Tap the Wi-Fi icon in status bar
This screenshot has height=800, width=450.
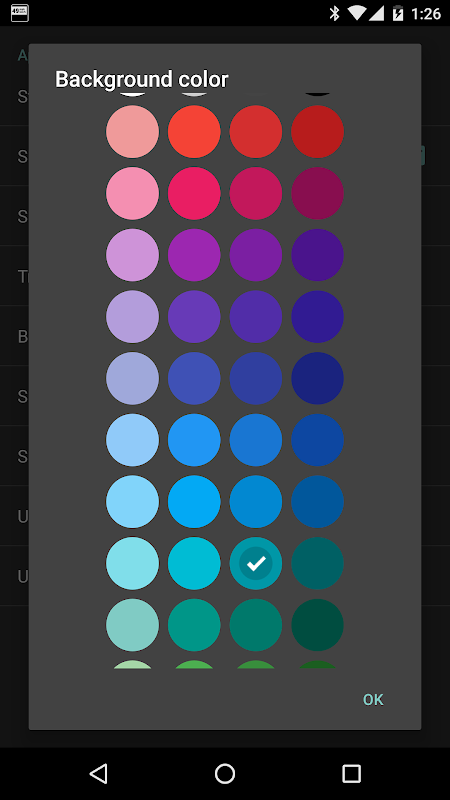pos(355,14)
